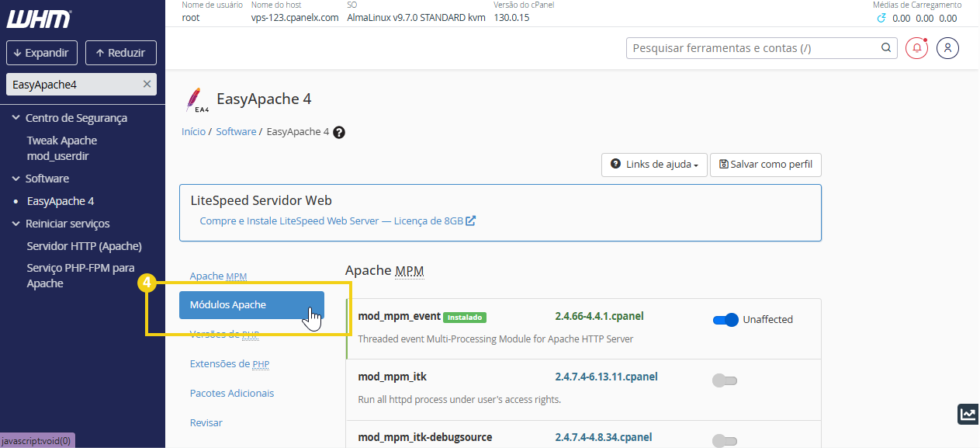The width and height of the screenshot is (980, 448).
Task: Clear the EasyApache4 sidebar filter
Action: pyautogui.click(x=147, y=84)
